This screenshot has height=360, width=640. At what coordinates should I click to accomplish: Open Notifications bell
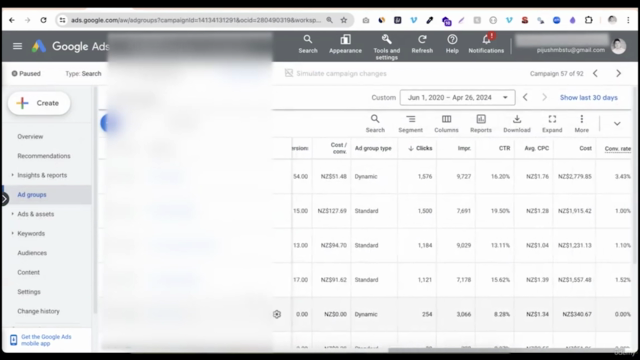pos(486,43)
